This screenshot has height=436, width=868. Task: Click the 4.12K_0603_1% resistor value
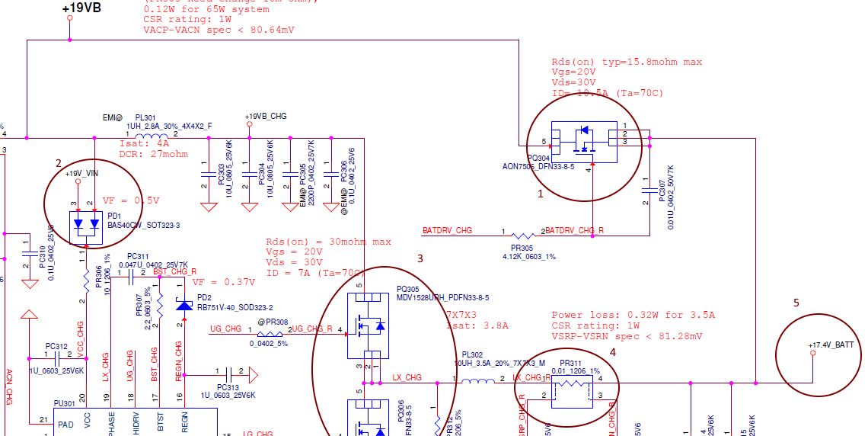(529, 257)
